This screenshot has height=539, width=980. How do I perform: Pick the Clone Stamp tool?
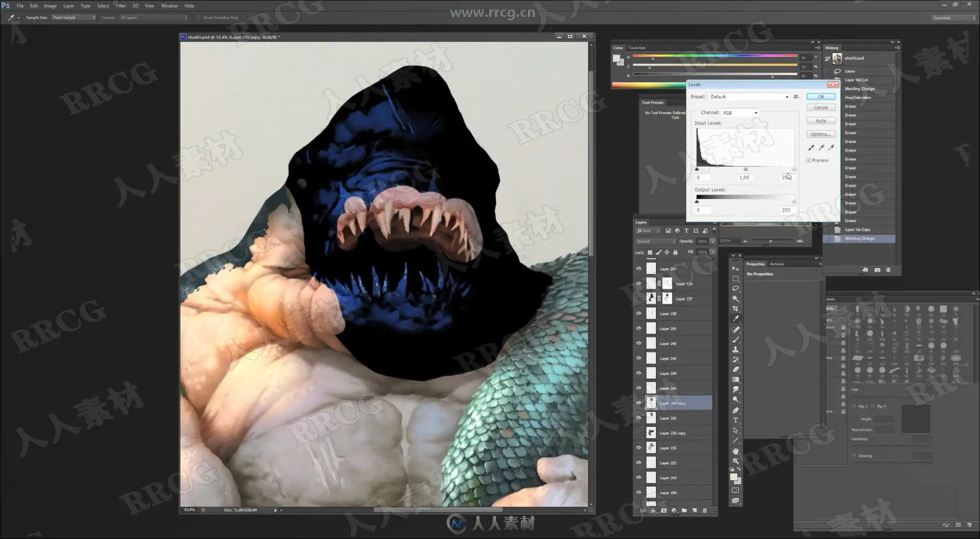coord(735,350)
